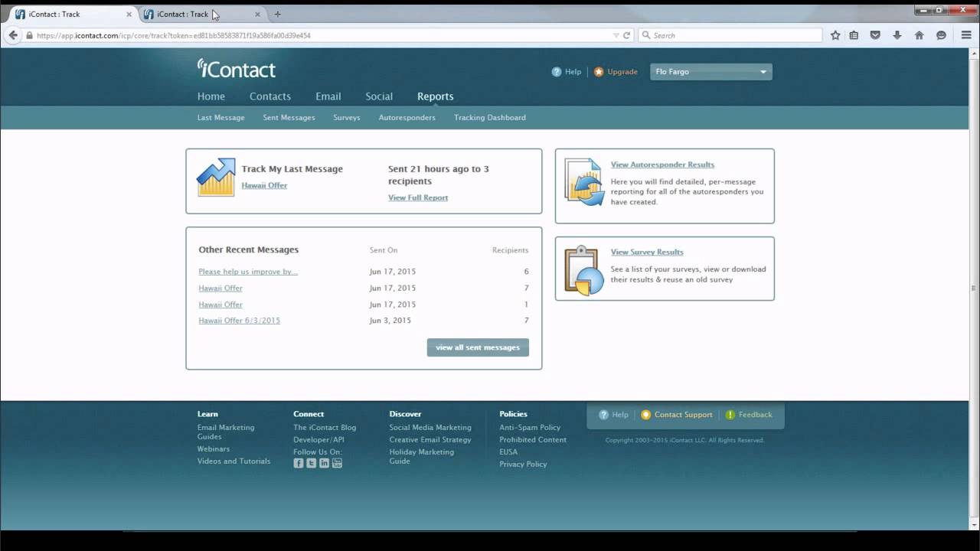Bookmark this page with the star icon
Image resolution: width=980 pixels, height=551 pixels.
tap(835, 35)
